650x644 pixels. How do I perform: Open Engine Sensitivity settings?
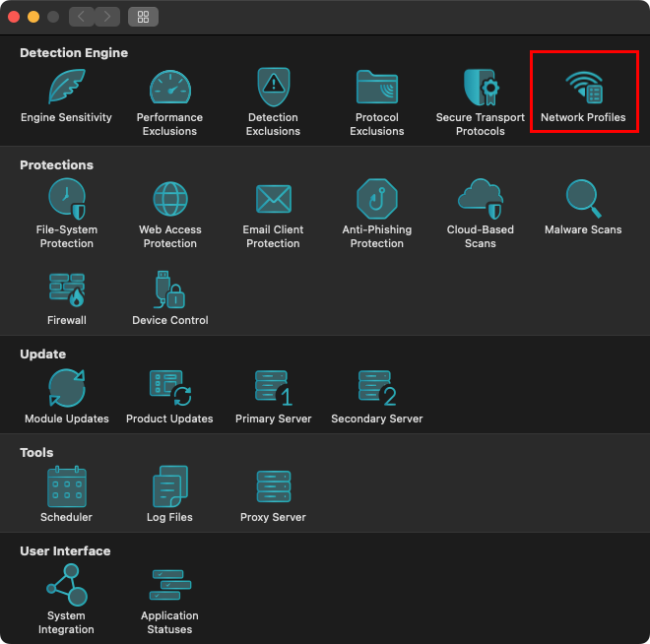pyautogui.click(x=67, y=89)
